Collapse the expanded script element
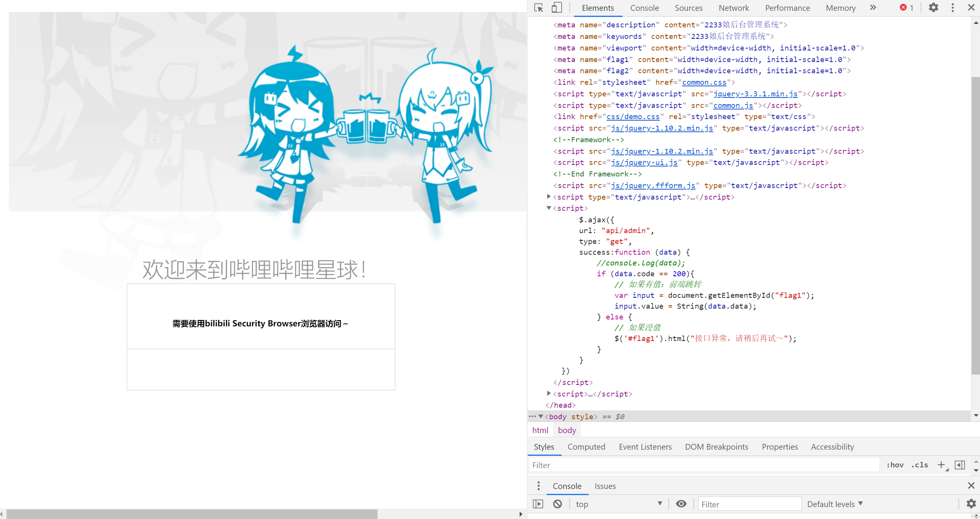Viewport: 980px width, 519px height. pyautogui.click(x=549, y=208)
